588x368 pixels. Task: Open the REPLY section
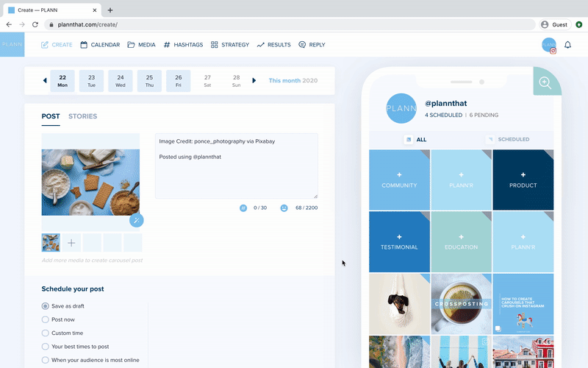click(x=312, y=45)
